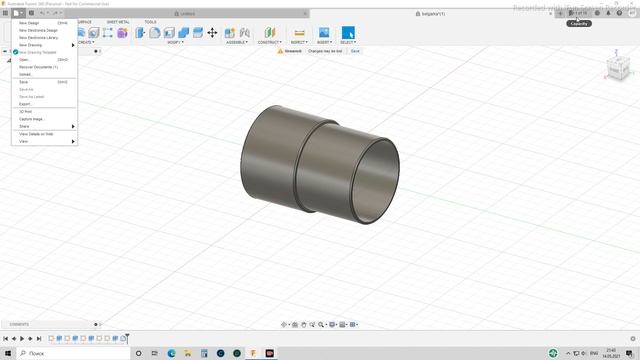Switch to the SHEET METAL tab
The height and width of the screenshot is (360, 640).
118,22
